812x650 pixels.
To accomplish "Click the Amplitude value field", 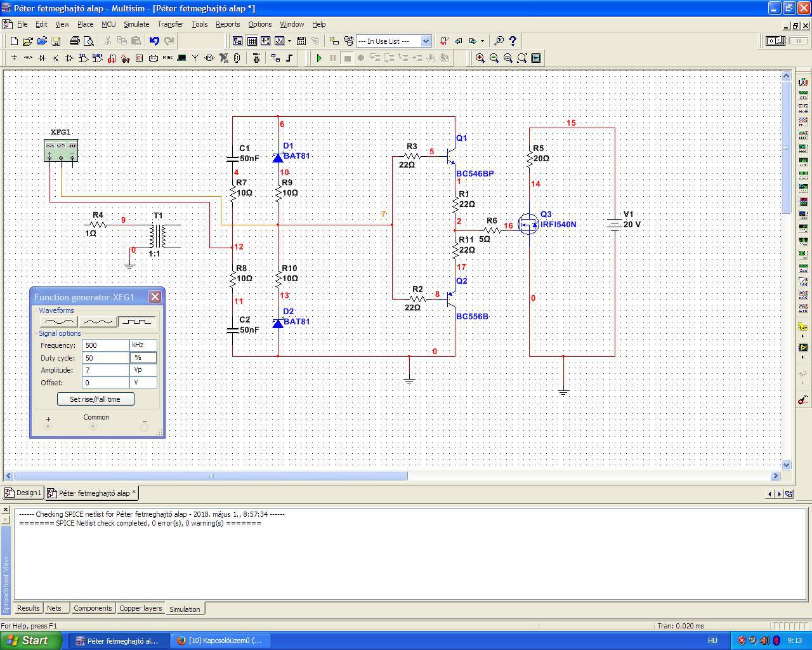I will pos(105,370).
